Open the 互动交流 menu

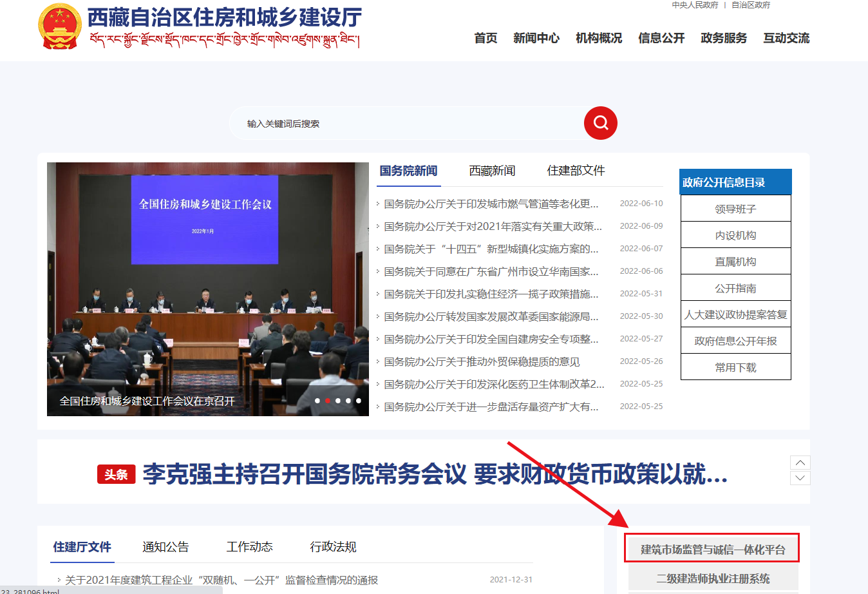point(786,38)
